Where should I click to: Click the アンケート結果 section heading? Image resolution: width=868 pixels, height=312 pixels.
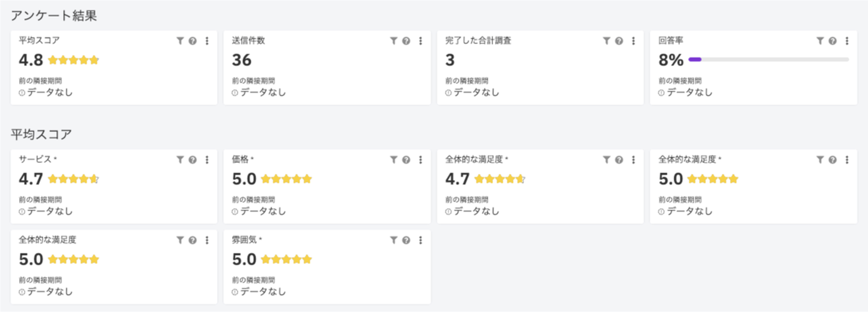(54, 16)
